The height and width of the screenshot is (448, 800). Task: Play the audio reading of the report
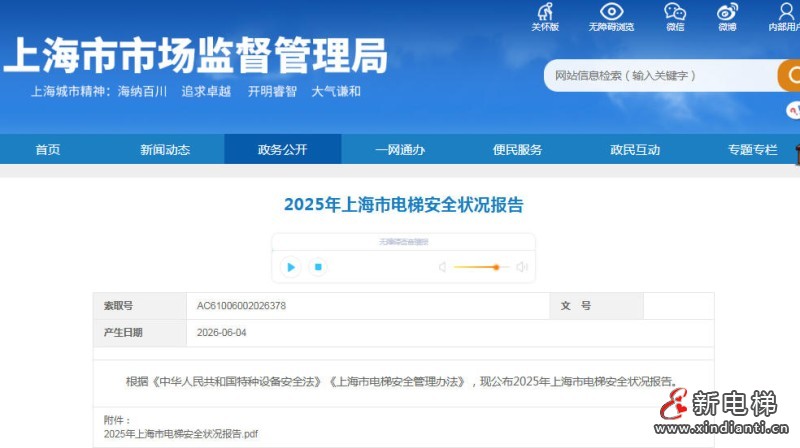tap(291, 267)
